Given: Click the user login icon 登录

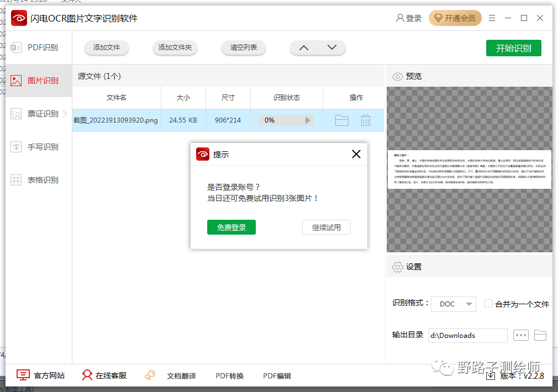Looking at the screenshot, I should [x=408, y=18].
